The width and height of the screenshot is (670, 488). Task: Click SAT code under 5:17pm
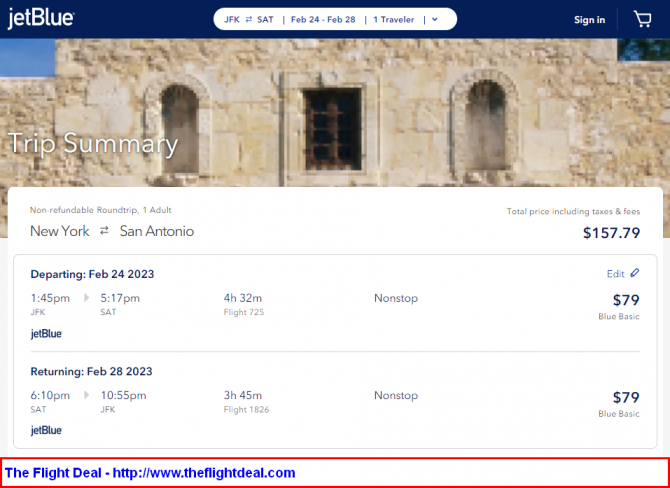click(108, 312)
